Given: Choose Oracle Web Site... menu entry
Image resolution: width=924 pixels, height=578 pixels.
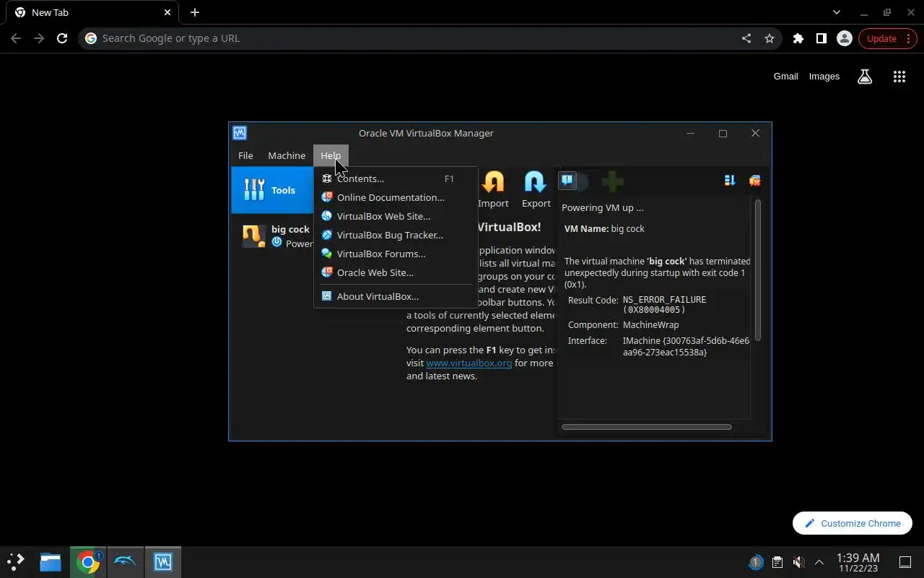Looking at the screenshot, I should (396, 272).
